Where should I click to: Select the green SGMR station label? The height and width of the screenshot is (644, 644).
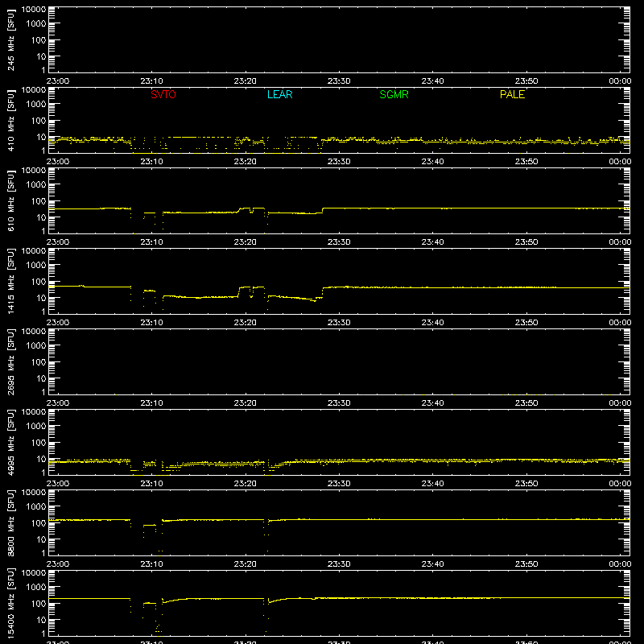[394, 94]
